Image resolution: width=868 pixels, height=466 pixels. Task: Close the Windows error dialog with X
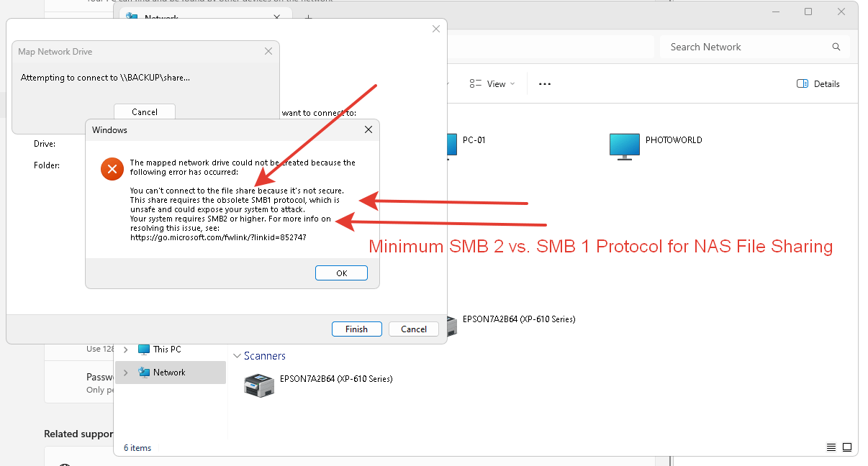point(368,129)
